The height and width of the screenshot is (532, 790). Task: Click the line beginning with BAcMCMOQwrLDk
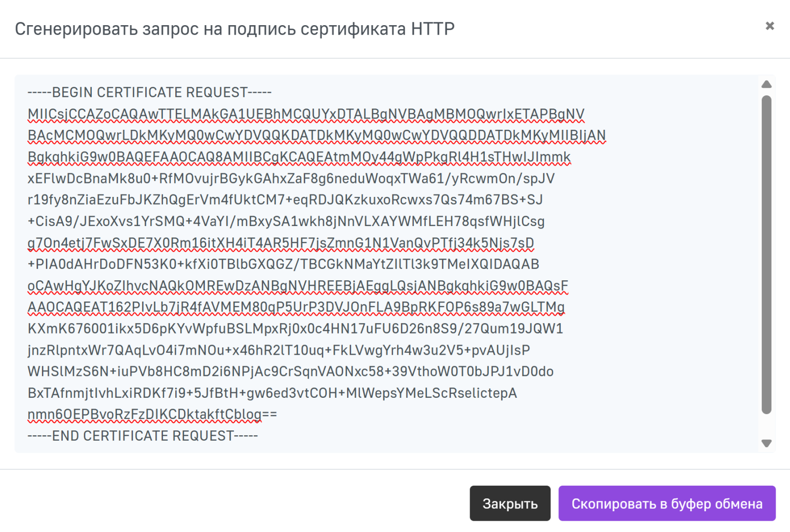point(316,136)
